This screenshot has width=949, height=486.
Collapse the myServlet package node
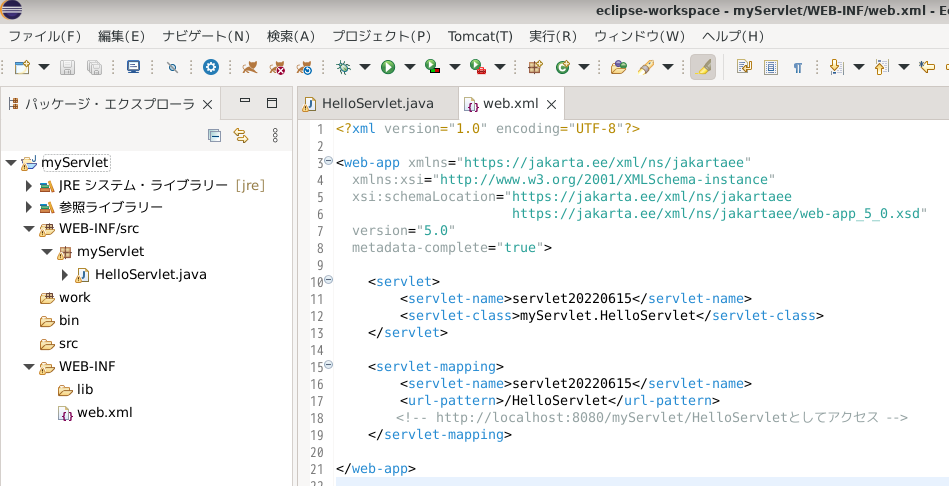point(47,252)
